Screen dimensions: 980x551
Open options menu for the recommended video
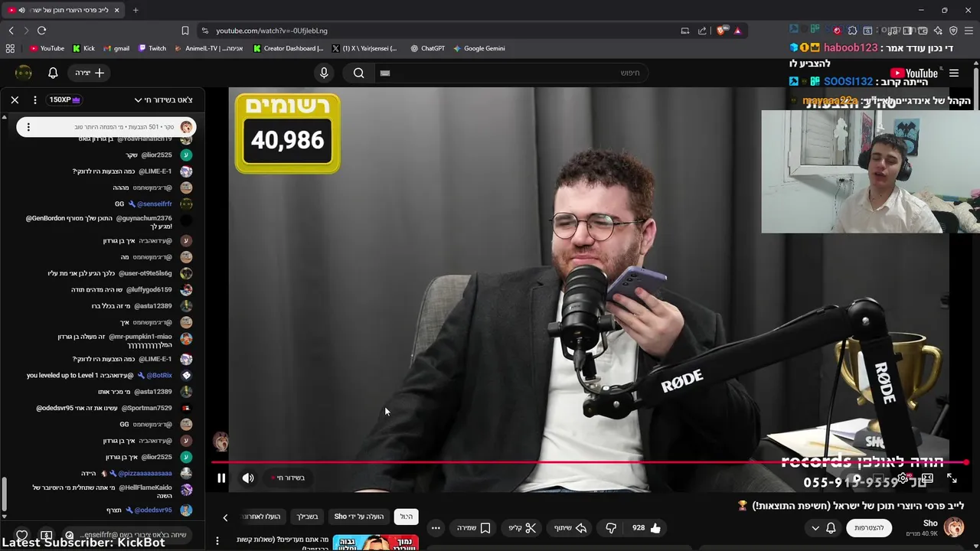point(217,541)
